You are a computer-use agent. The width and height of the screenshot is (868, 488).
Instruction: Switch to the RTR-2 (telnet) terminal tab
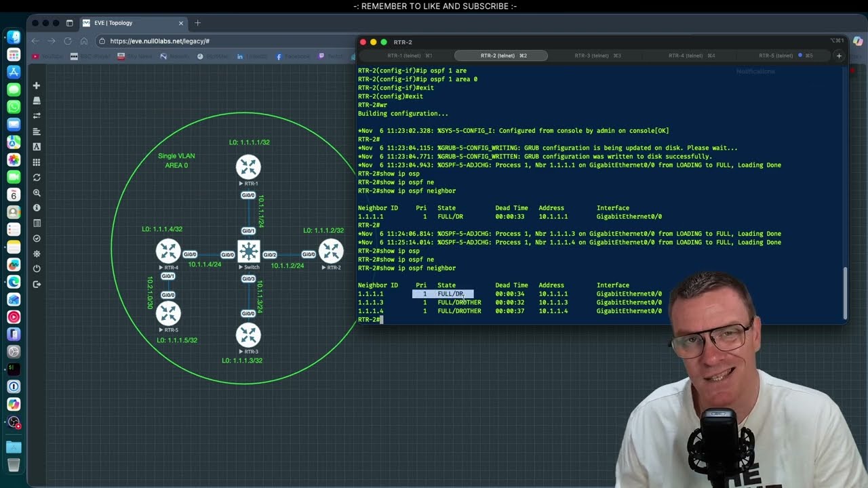pos(501,56)
